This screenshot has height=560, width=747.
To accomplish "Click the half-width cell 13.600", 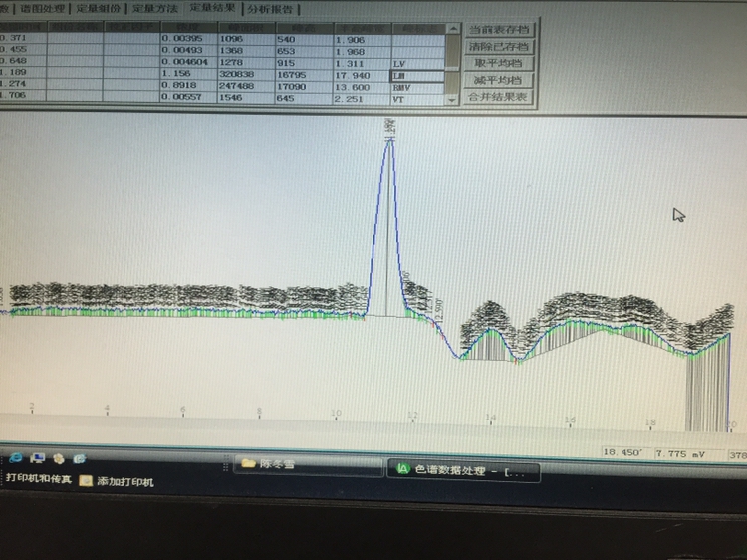I will tap(363, 88).
